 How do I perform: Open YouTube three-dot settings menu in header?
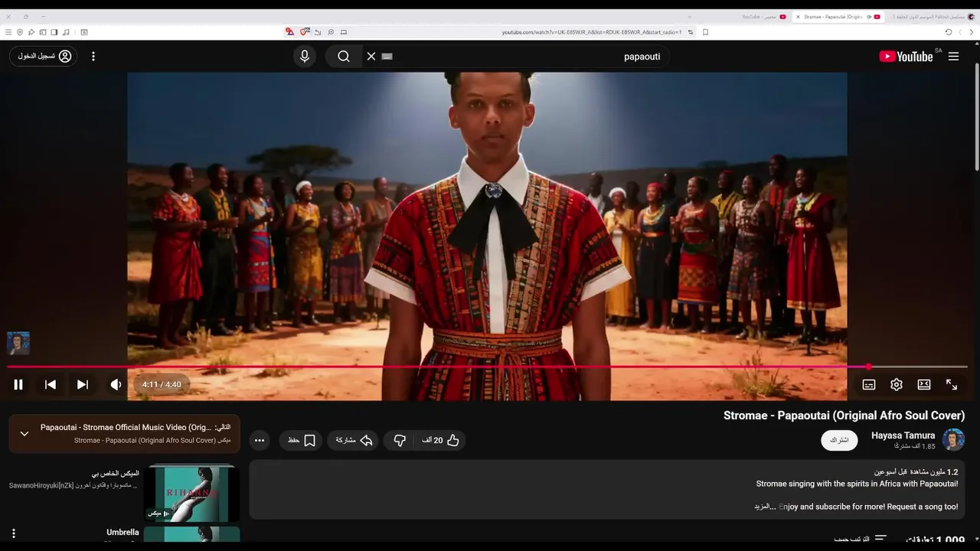[x=93, y=56]
